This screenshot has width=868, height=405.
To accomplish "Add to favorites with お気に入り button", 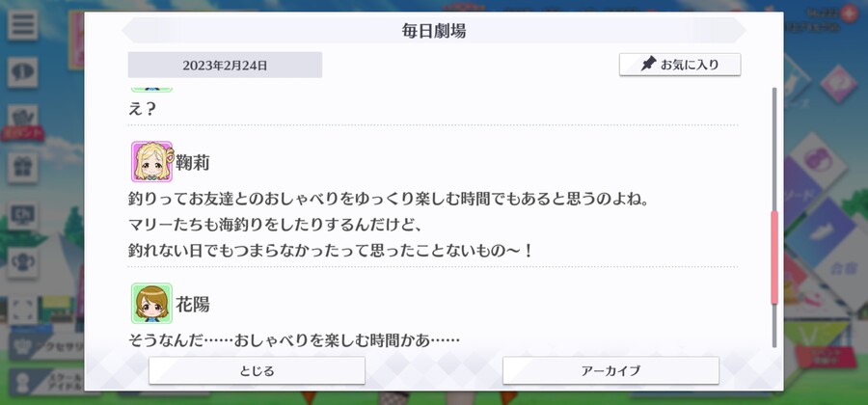I will coord(680,65).
